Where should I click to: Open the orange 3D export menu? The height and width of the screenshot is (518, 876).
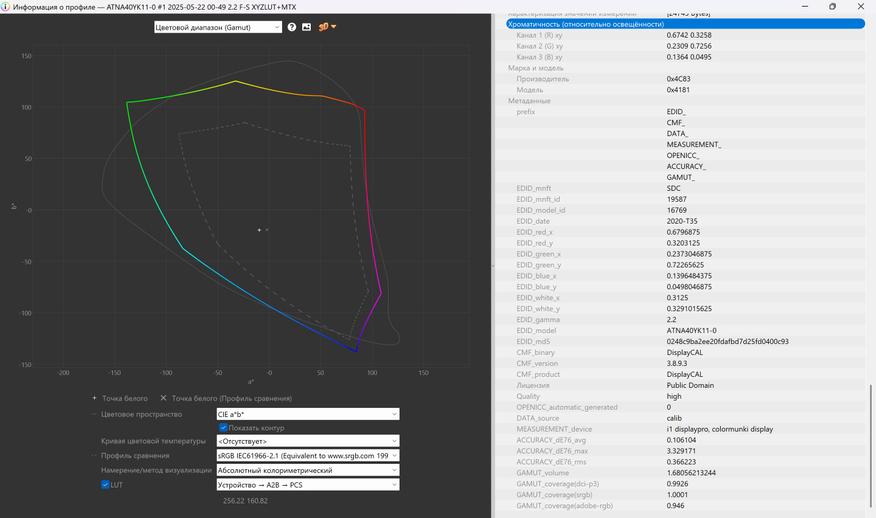(x=327, y=27)
